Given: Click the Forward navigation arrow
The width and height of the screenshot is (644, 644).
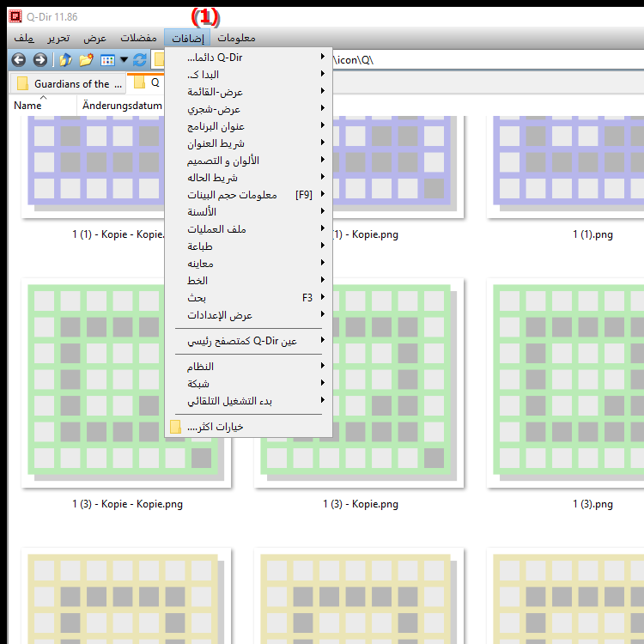Looking at the screenshot, I should (x=39, y=60).
